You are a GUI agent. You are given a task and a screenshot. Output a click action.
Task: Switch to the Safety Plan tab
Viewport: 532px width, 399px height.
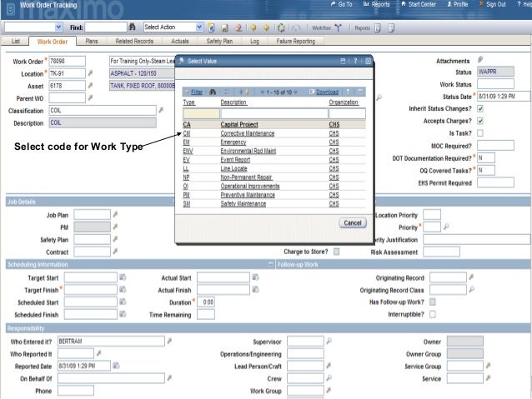coord(219,41)
